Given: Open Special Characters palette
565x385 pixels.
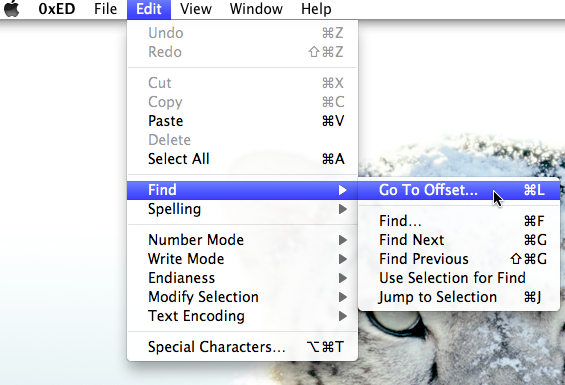Looking at the screenshot, I should 243,347.
